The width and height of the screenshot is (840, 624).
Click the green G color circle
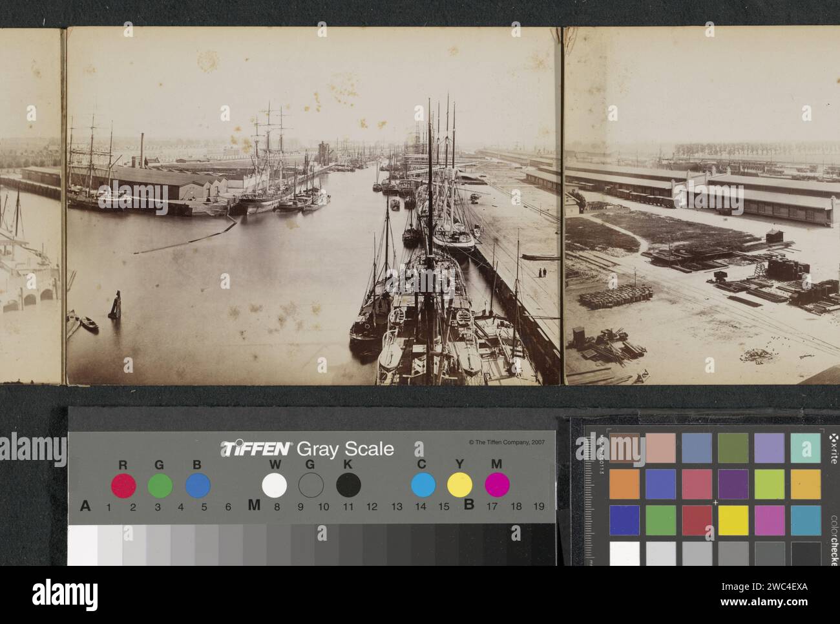tap(160, 485)
